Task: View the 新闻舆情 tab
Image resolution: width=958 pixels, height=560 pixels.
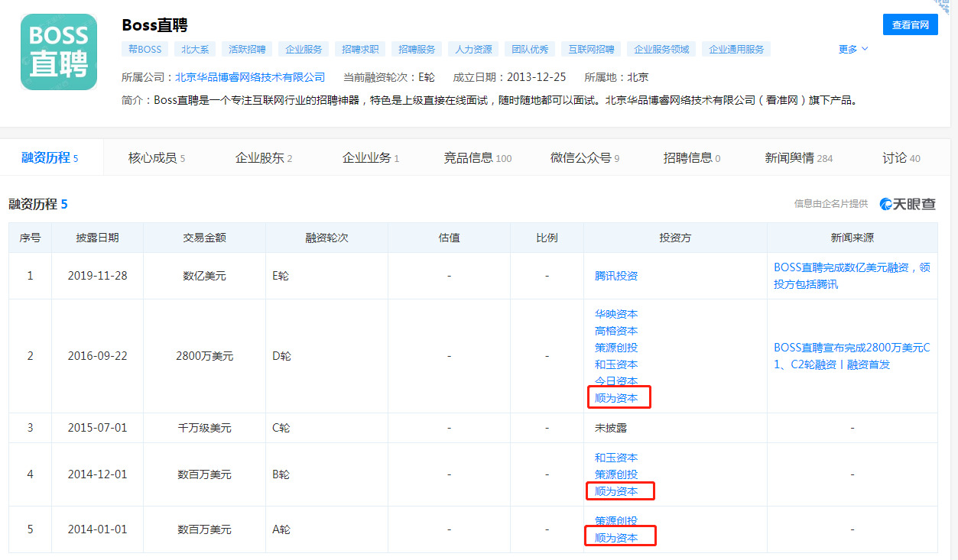Action: [799, 158]
